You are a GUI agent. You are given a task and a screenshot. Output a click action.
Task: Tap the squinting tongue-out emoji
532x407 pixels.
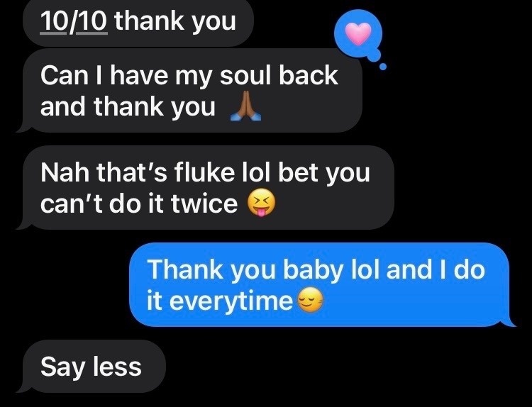click(261, 203)
